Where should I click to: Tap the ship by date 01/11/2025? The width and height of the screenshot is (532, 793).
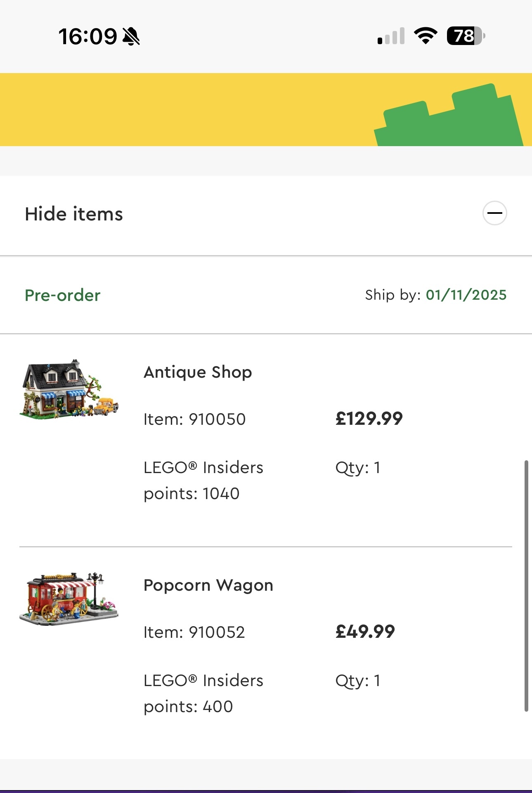click(x=466, y=295)
